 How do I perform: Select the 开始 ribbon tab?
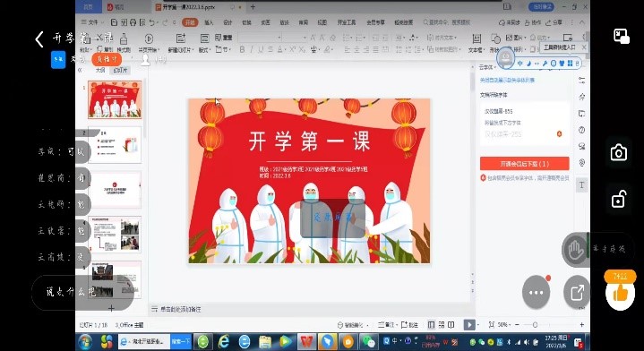pyautogui.click(x=190, y=22)
